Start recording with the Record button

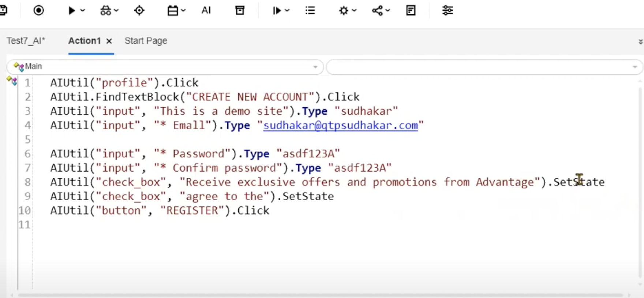(x=38, y=10)
